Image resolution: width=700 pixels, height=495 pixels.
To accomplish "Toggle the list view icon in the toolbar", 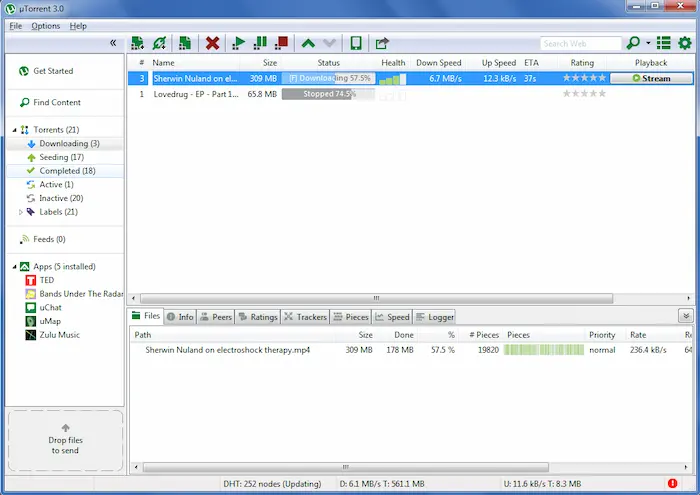I will tap(663, 43).
